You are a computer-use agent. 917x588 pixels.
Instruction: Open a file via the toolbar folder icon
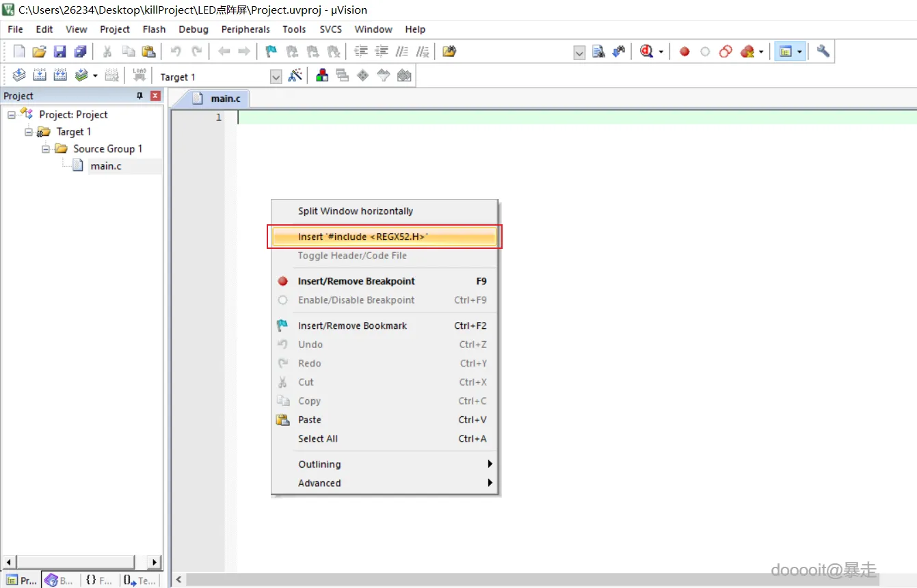click(x=39, y=51)
